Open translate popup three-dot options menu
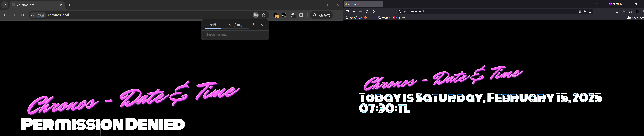 tap(254, 25)
